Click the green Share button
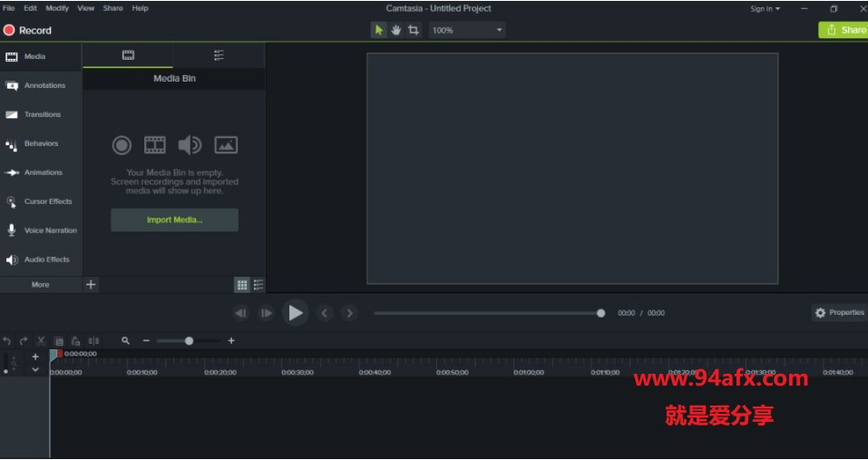 click(844, 30)
